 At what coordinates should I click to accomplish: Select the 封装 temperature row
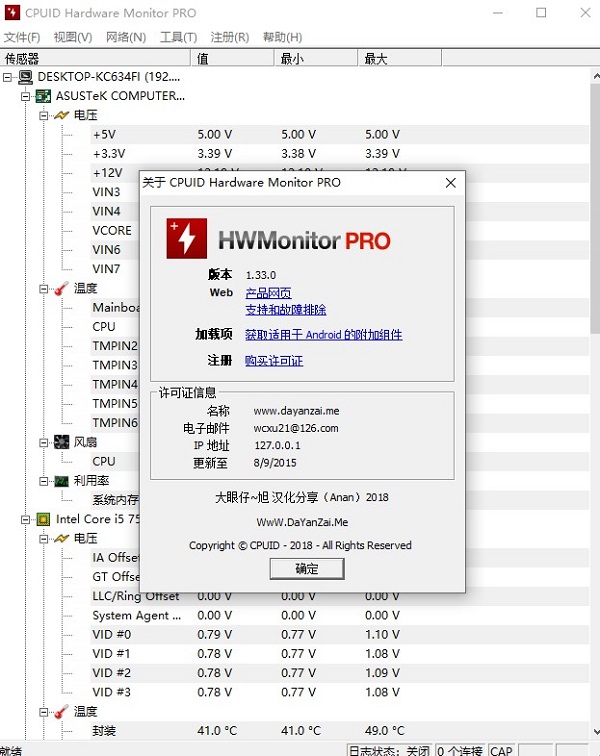point(340,731)
